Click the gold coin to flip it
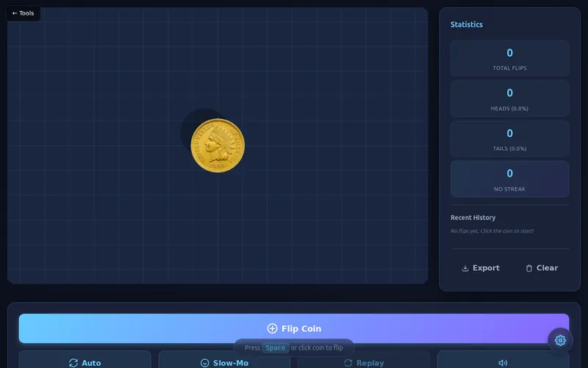The image size is (588, 368). pos(218,146)
